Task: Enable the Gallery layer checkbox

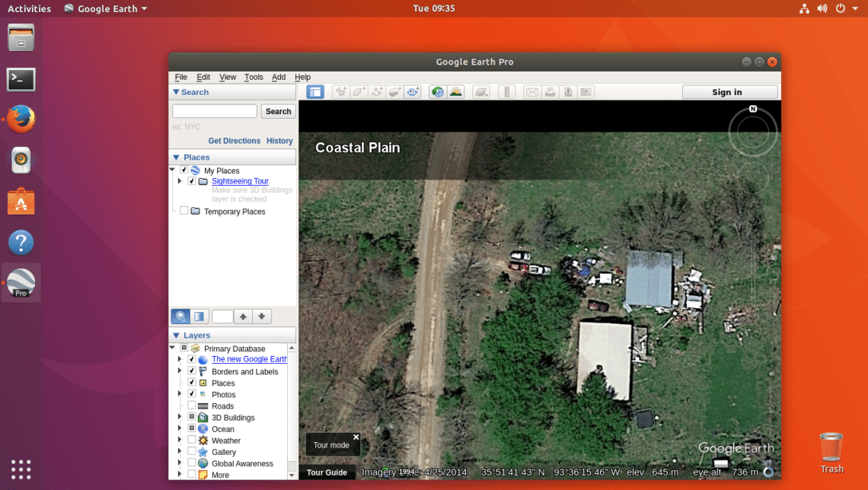Action: 192,451
